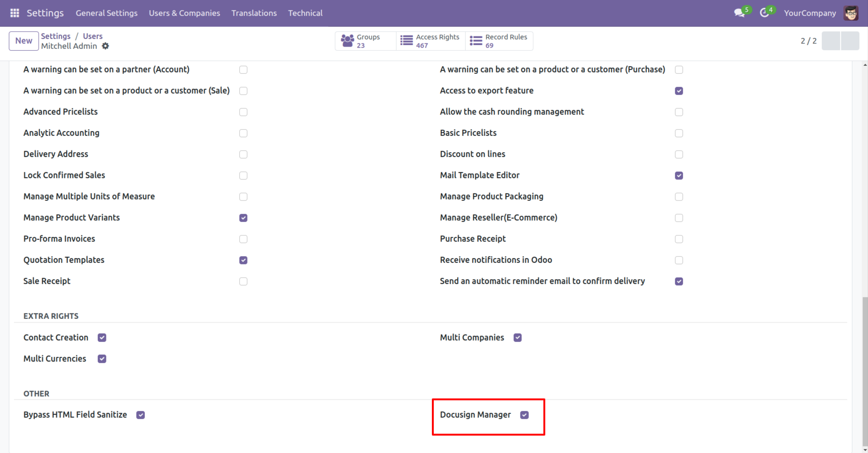Uncheck the Docusign Manager checkbox
Screen dimensions: 868x453
coord(525,415)
